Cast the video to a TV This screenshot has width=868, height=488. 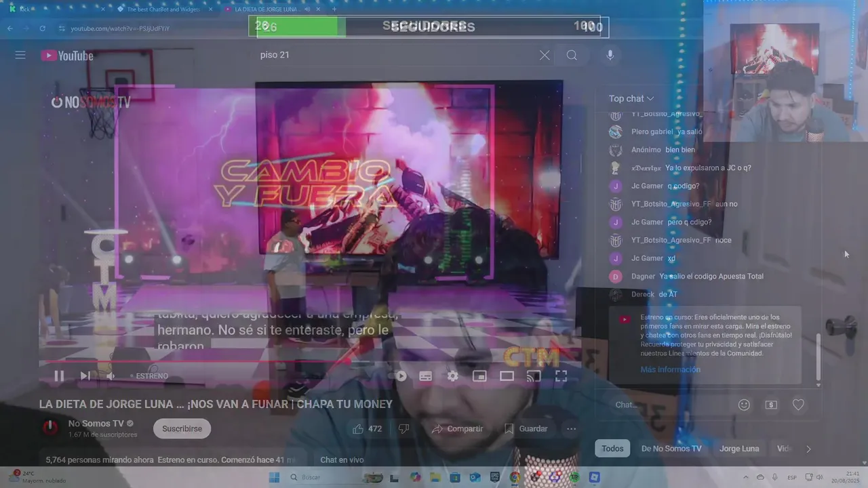click(x=534, y=375)
